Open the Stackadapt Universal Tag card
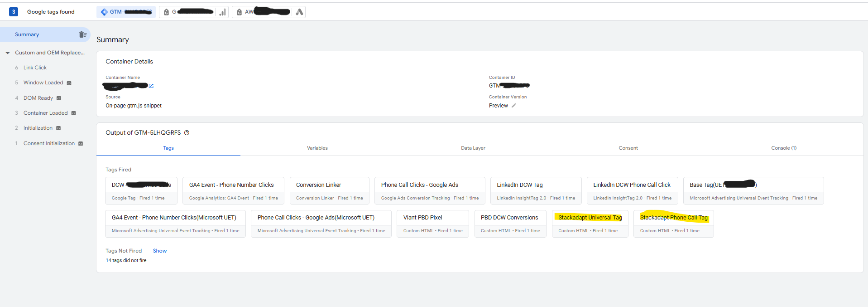Image resolution: width=868 pixels, height=307 pixels. click(x=590, y=224)
